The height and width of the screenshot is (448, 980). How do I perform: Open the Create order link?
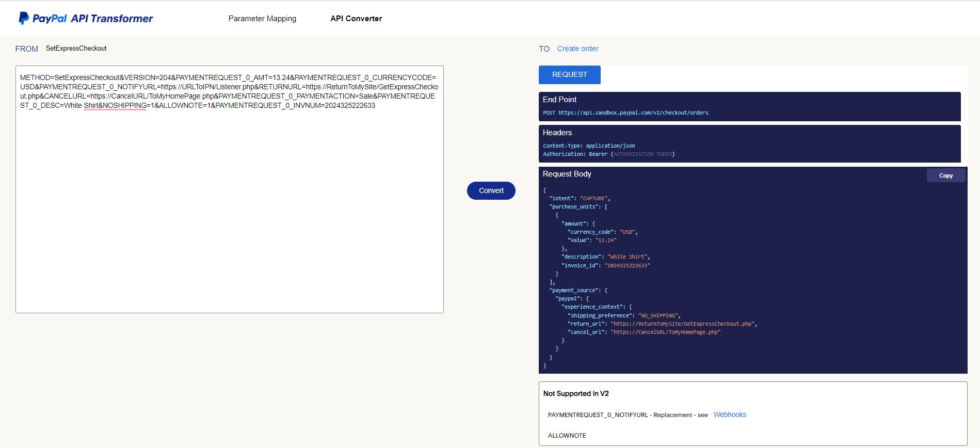point(577,49)
